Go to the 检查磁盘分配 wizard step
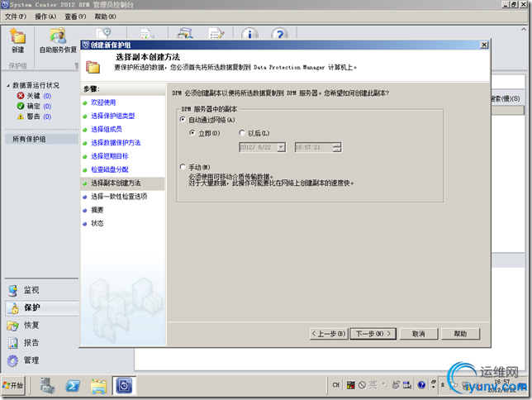 tap(109, 169)
